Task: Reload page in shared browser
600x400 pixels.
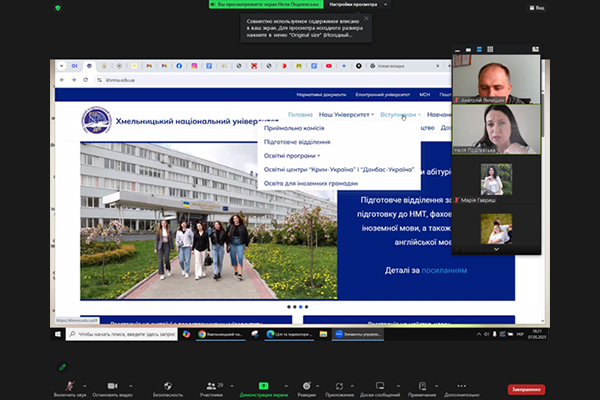Action: coord(85,80)
